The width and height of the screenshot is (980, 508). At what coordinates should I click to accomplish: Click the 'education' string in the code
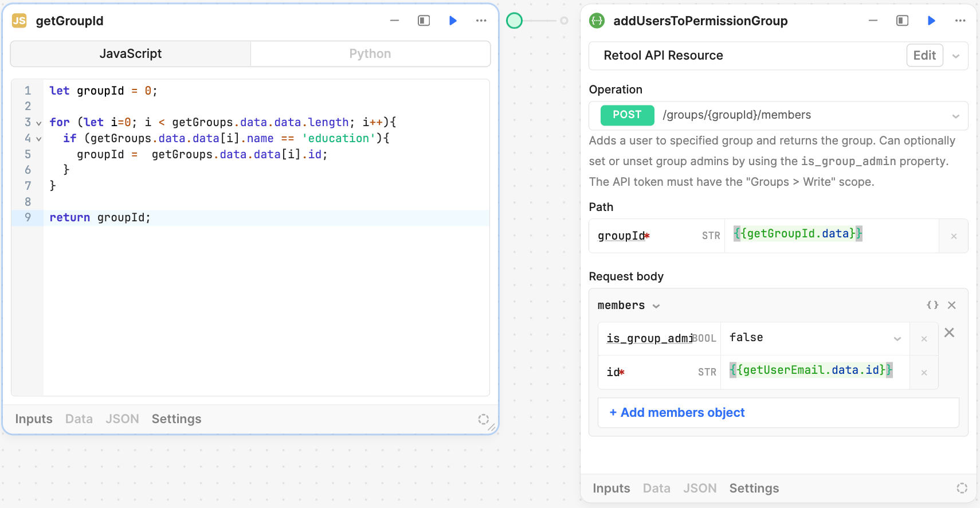pos(339,139)
